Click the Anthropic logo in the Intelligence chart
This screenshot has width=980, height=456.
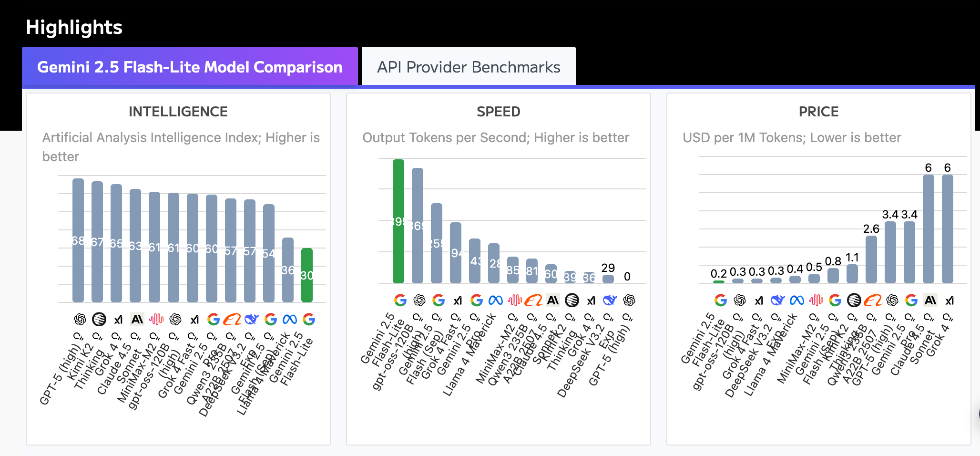pyautogui.click(x=137, y=319)
